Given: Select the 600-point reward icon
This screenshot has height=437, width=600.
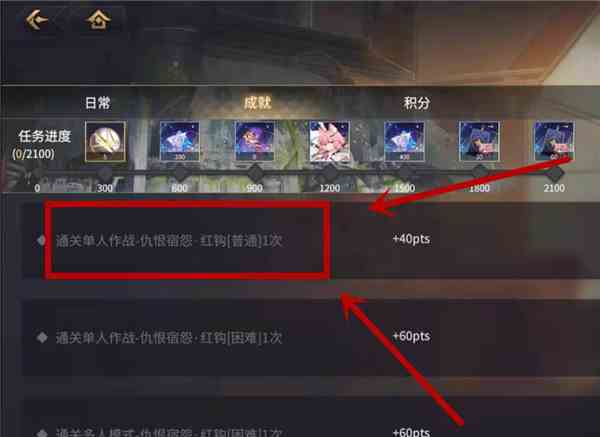Looking at the screenshot, I should [x=179, y=141].
